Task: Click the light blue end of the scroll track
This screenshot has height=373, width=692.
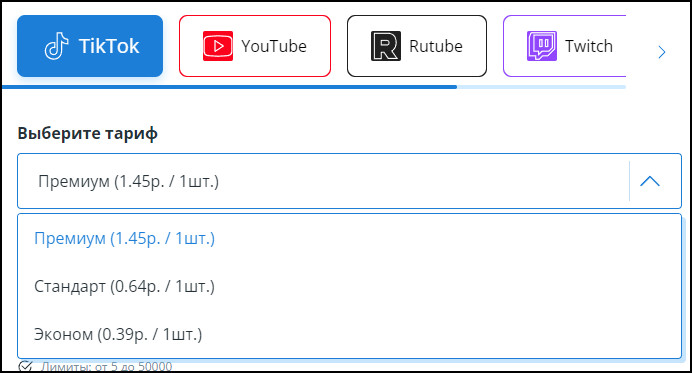Action: 542,87
